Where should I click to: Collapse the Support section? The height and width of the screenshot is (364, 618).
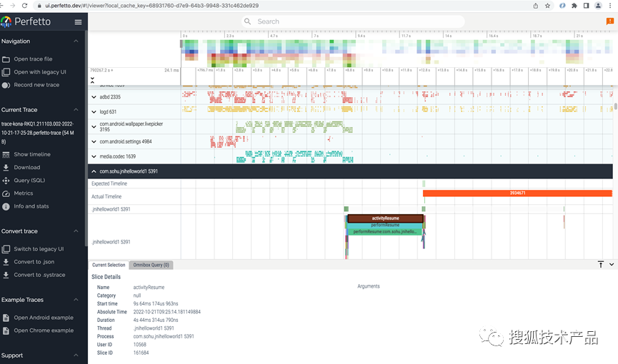pos(76,355)
